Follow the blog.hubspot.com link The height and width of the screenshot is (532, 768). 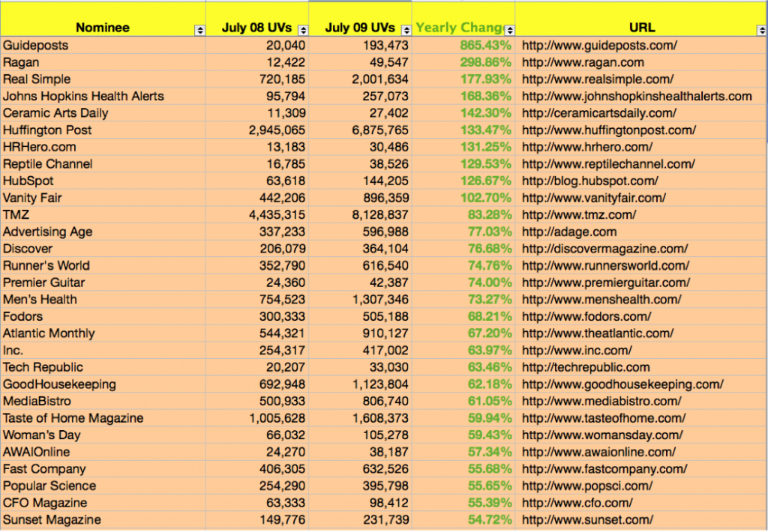tap(589, 181)
